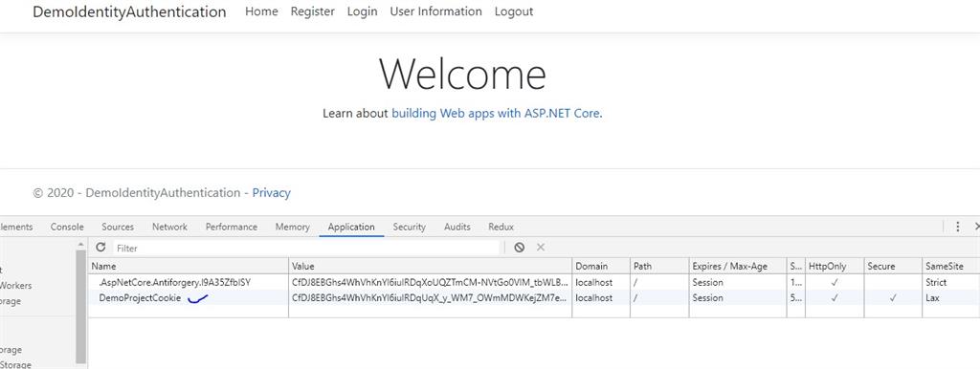This screenshot has width=980, height=369.
Task: Select the Application tab
Action: pyautogui.click(x=351, y=227)
